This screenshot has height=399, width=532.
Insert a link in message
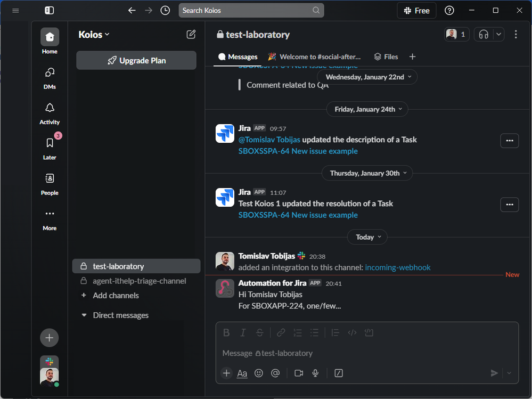click(x=281, y=333)
